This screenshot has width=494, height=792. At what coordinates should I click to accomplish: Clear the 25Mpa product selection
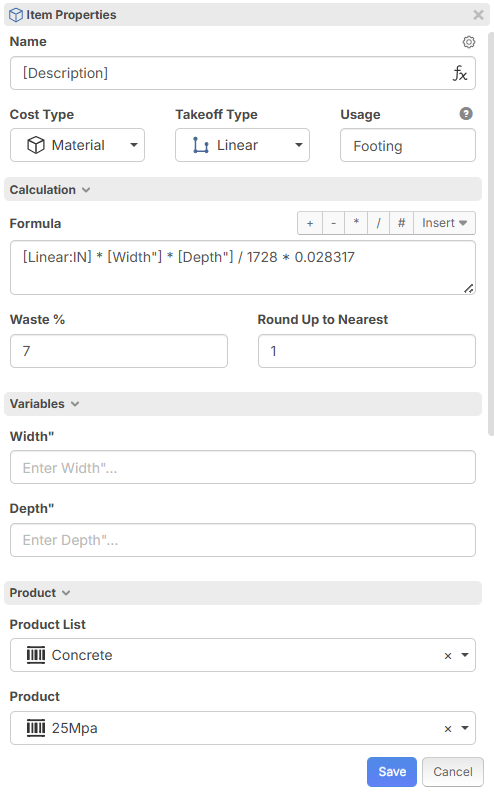tap(448, 728)
